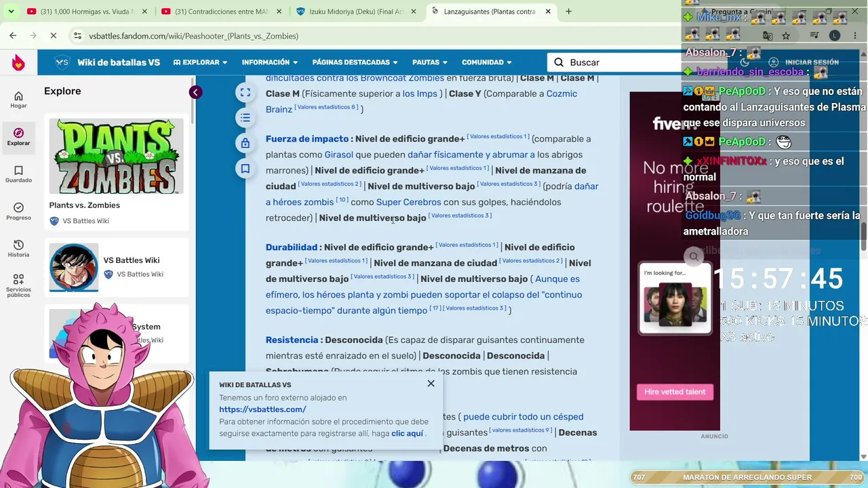
Task: Expand the Pautas dropdown menu
Action: click(430, 62)
